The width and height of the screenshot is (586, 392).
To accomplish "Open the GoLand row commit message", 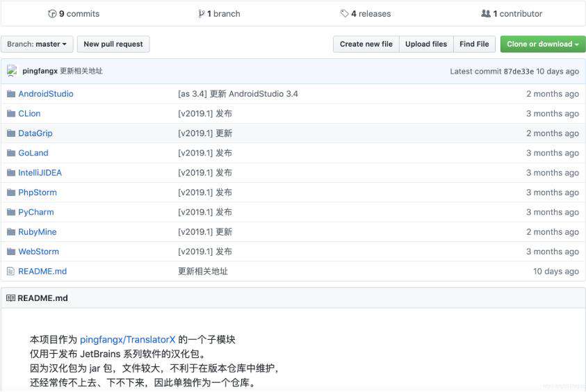I will click(205, 153).
